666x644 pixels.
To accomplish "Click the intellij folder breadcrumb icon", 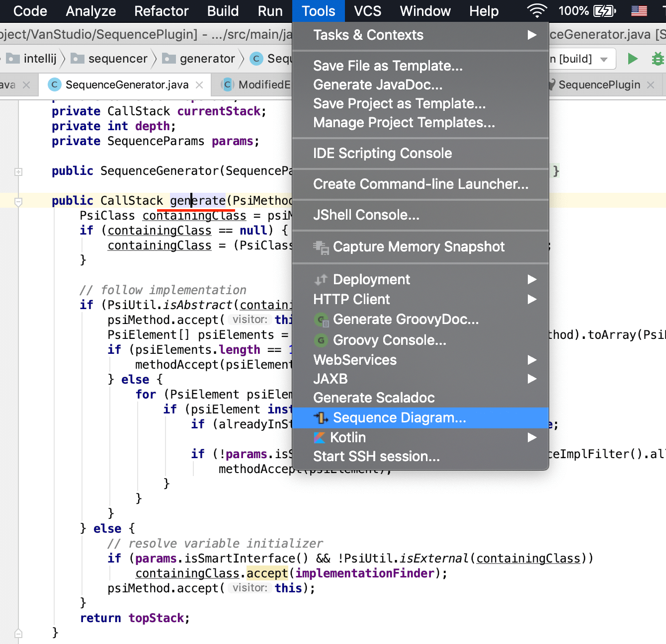I will pos(13,59).
